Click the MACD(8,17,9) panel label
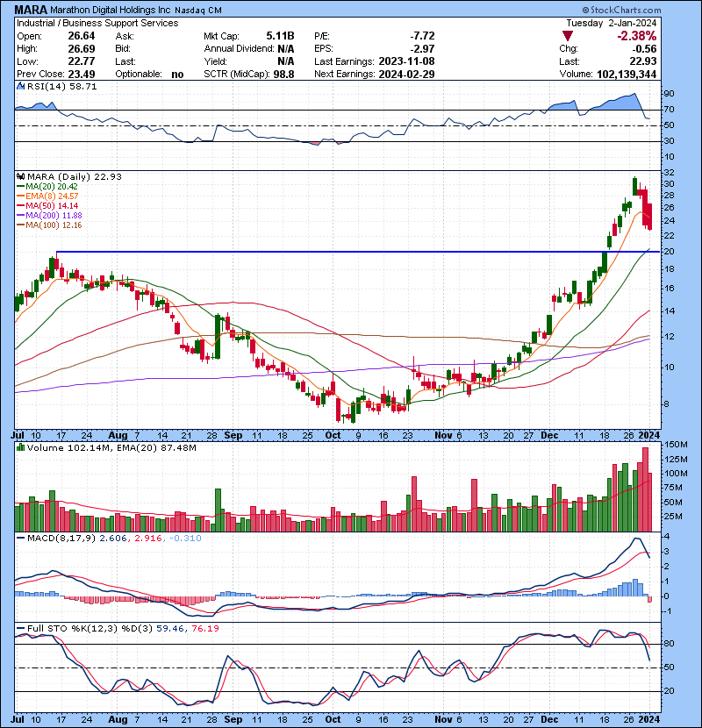 pyautogui.click(x=62, y=539)
